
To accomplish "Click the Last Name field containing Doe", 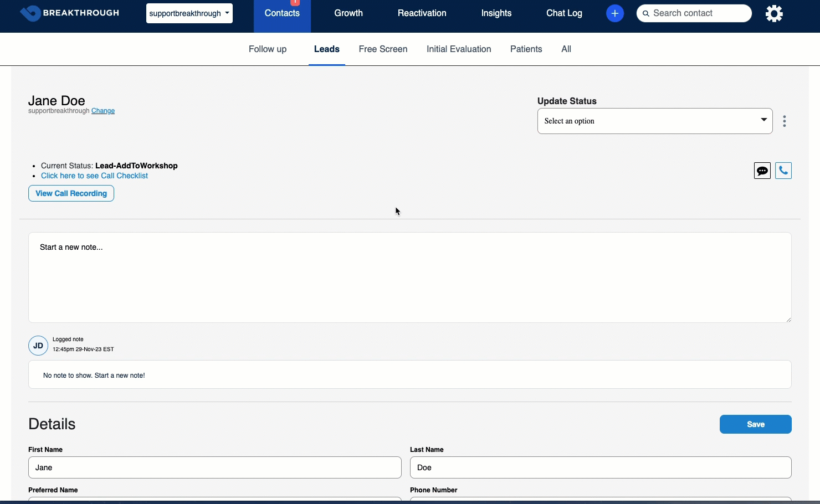I will [x=601, y=467].
